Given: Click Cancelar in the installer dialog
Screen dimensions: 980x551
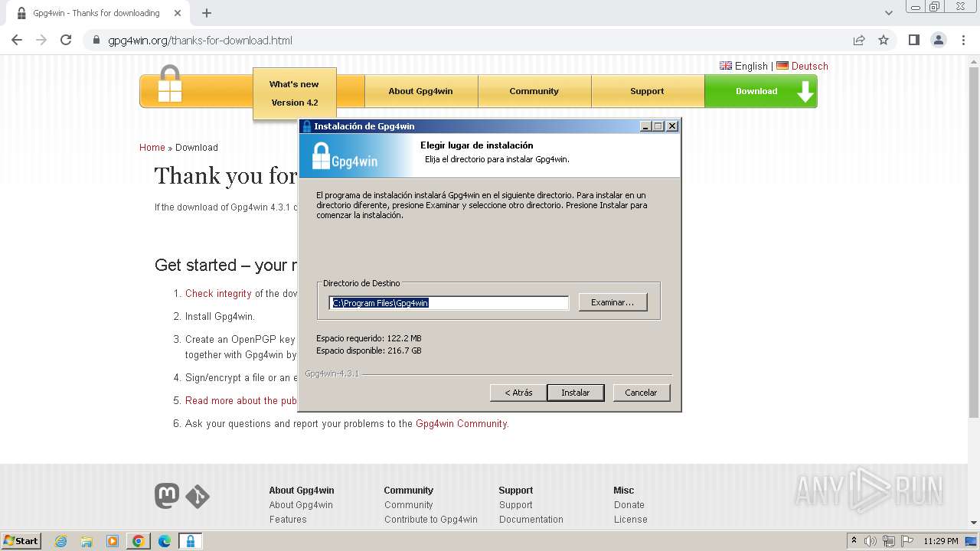Looking at the screenshot, I should 641,393.
